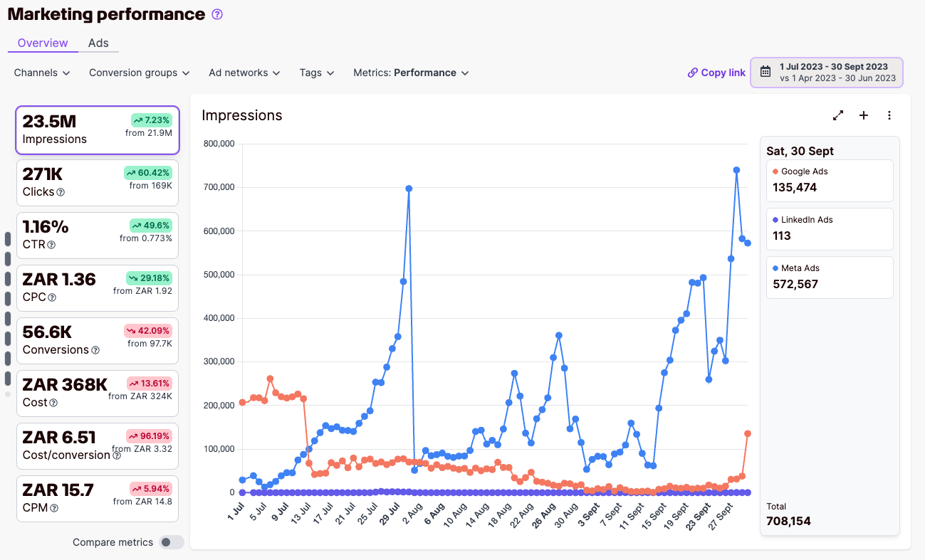
Task: Click the help icon next to Clicks
Action: (x=61, y=192)
